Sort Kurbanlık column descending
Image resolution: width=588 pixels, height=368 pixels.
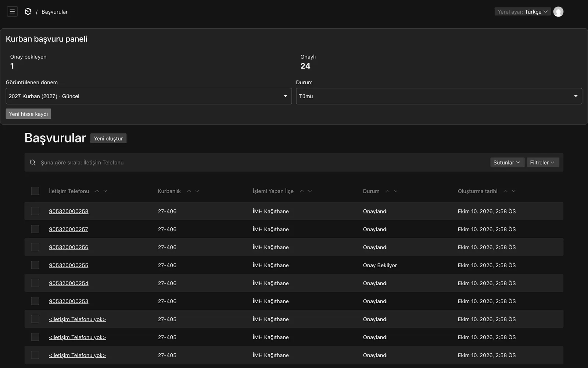tap(197, 191)
